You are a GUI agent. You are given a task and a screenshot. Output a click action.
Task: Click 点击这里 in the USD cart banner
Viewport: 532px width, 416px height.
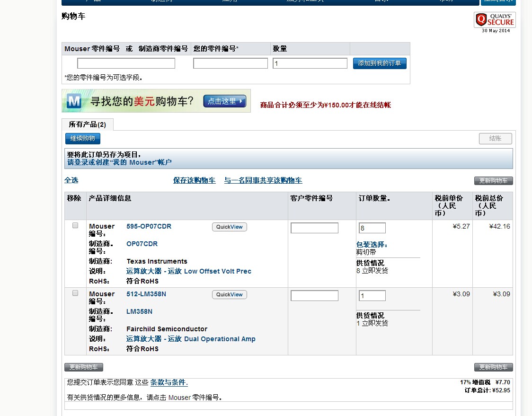tap(225, 101)
